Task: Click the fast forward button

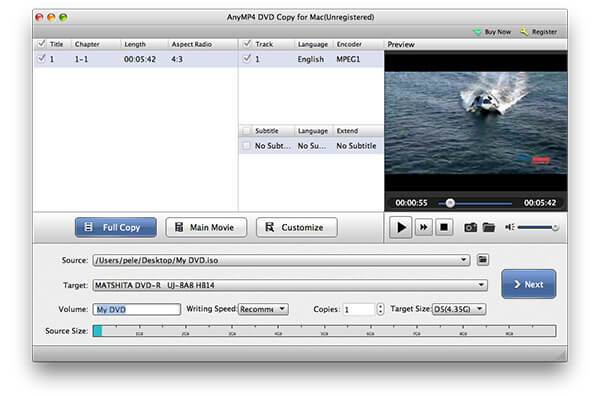Action: (424, 227)
